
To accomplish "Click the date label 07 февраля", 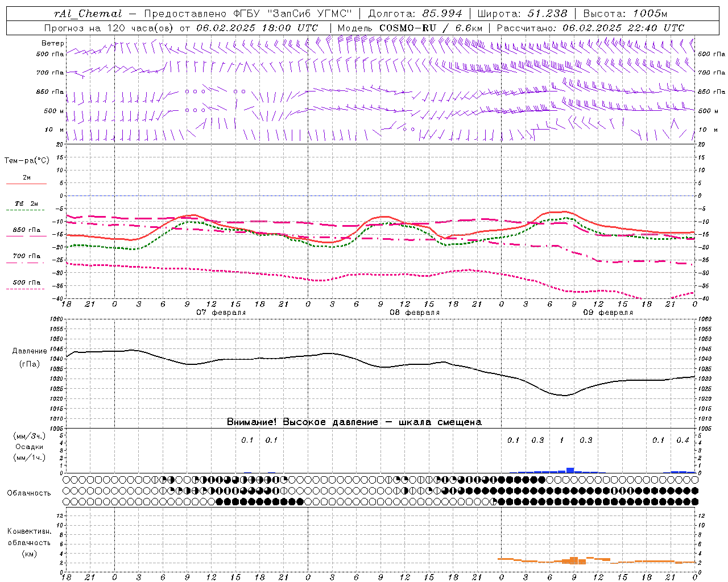I will click(221, 313).
